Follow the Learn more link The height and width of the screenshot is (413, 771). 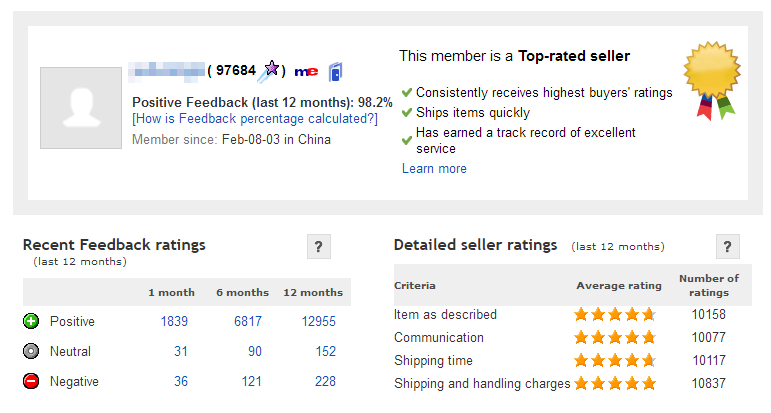pos(434,169)
